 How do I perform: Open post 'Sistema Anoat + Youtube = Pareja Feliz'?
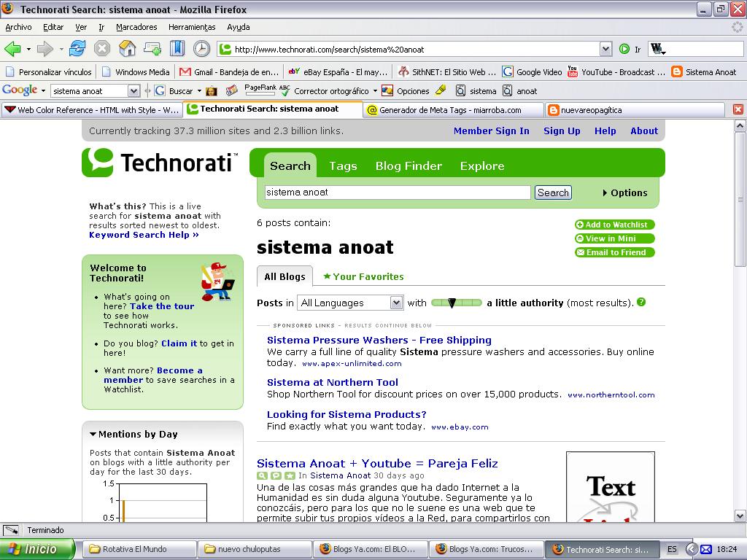pyautogui.click(x=377, y=463)
